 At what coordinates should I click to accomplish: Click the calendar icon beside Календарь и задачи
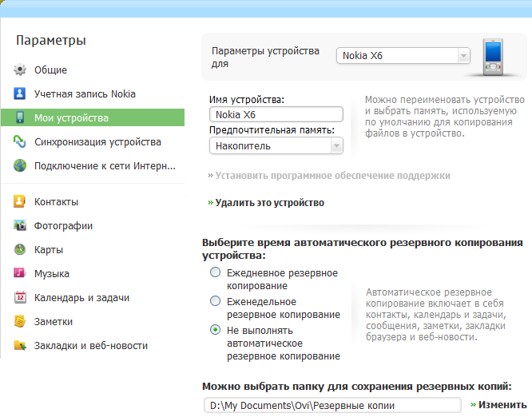pyautogui.click(x=20, y=297)
